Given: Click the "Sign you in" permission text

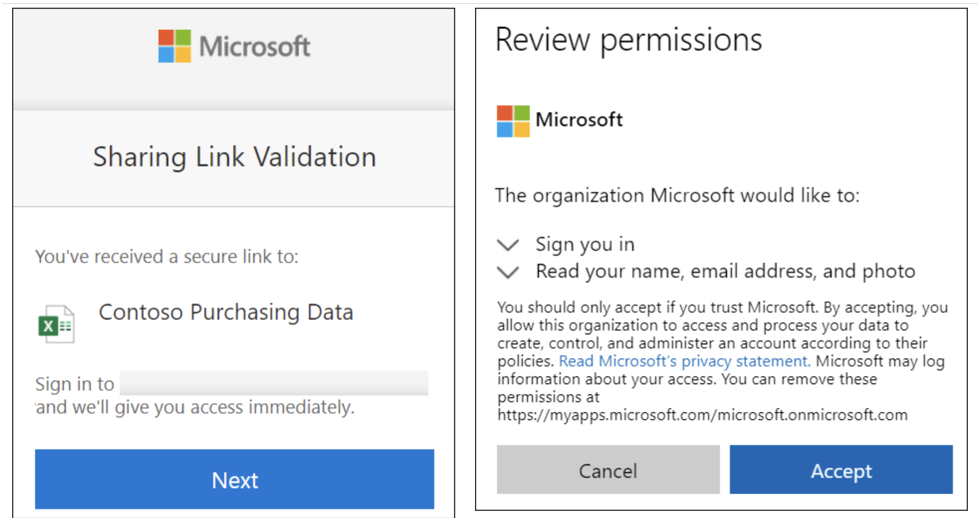Looking at the screenshot, I should click(x=585, y=244).
